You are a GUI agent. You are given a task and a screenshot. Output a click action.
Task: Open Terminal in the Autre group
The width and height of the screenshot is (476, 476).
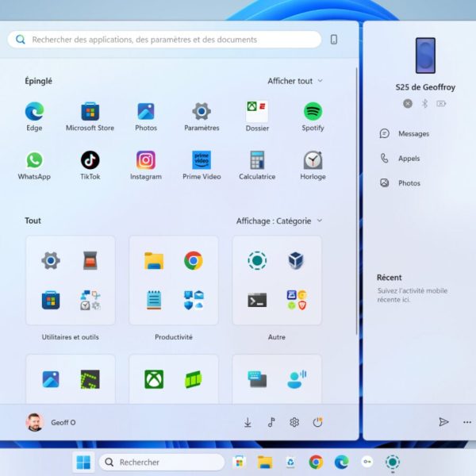(257, 300)
